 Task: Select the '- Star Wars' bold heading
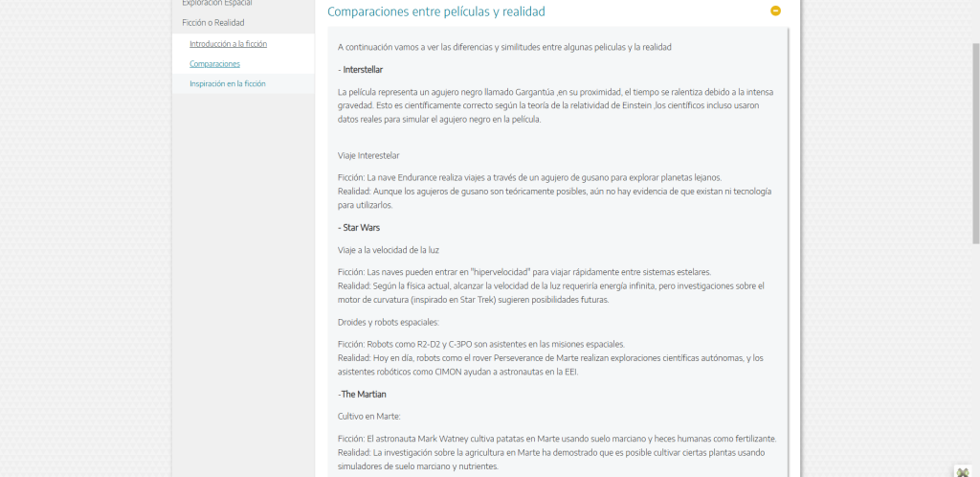pyautogui.click(x=359, y=228)
